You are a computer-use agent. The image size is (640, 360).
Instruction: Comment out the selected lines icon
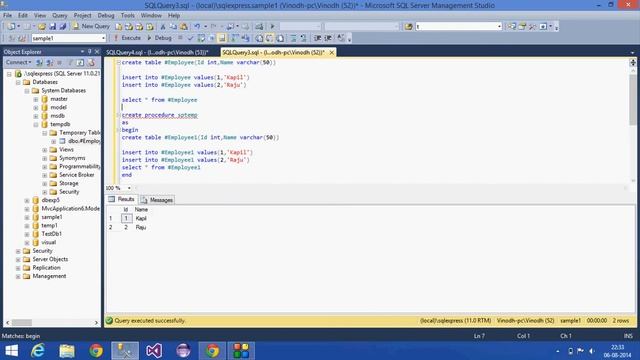pyautogui.click(x=293, y=38)
